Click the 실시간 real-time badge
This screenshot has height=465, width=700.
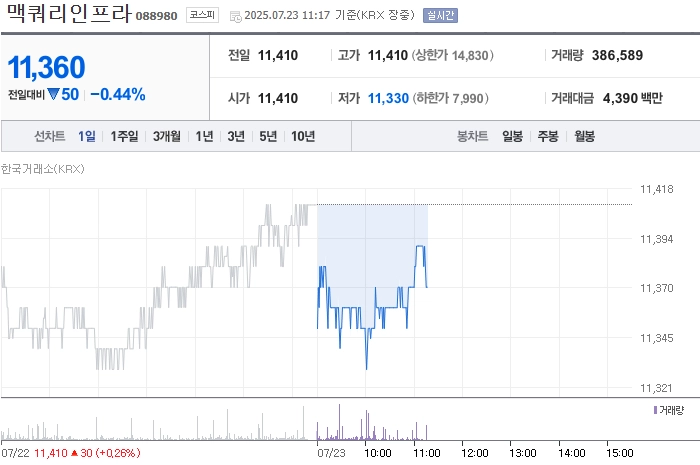440,15
